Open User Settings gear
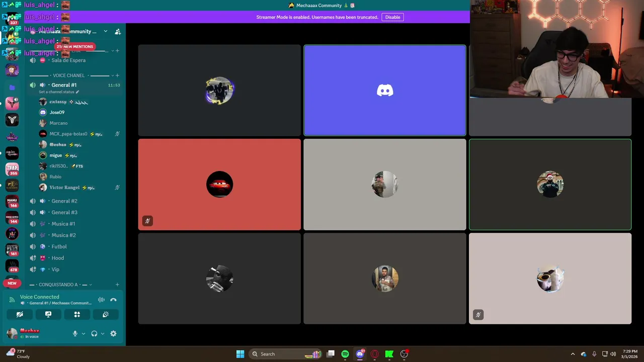This screenshot has width=644, height=362. coord(113,333)
